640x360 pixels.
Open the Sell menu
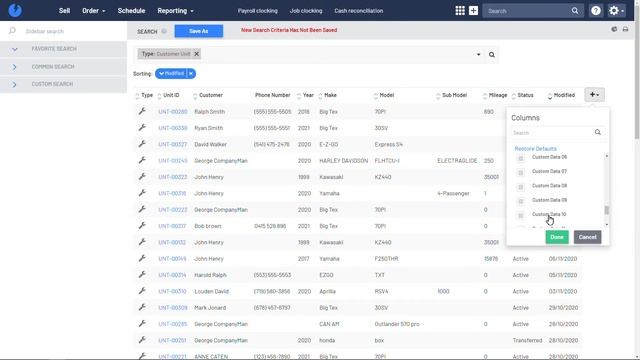pyautogui.click(x=64, y=11)
